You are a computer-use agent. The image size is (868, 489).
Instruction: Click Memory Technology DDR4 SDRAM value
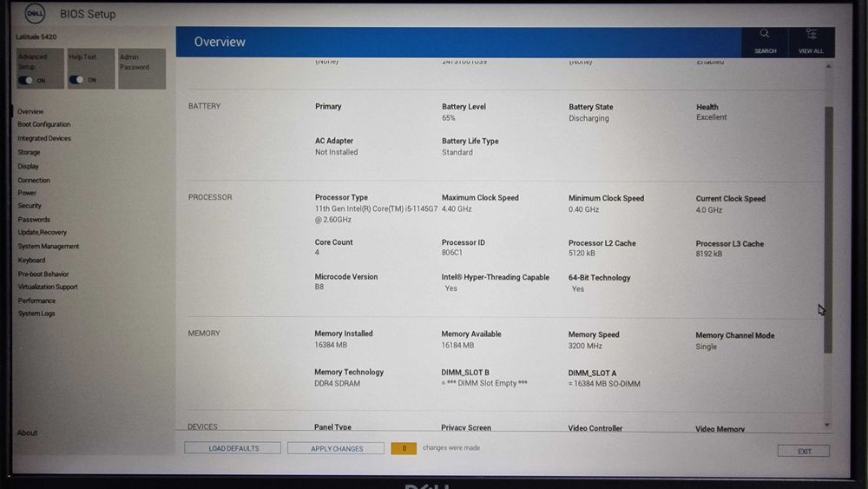point(337,383)
